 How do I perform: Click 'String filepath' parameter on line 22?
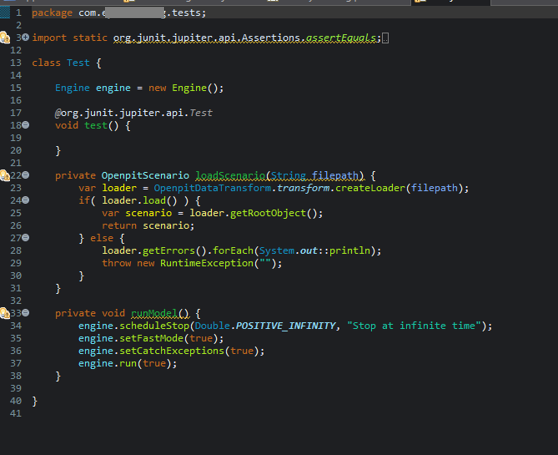pos(315,175)
